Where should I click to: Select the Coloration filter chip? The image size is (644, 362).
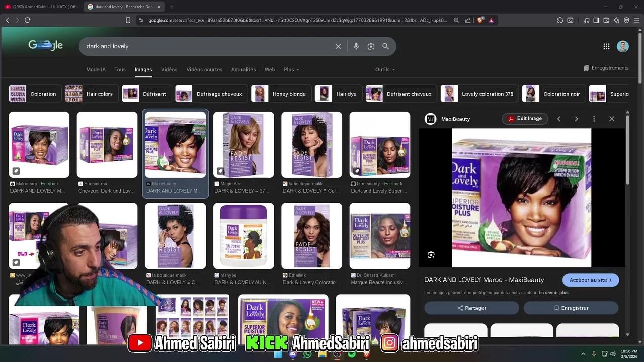pos(35,94)
